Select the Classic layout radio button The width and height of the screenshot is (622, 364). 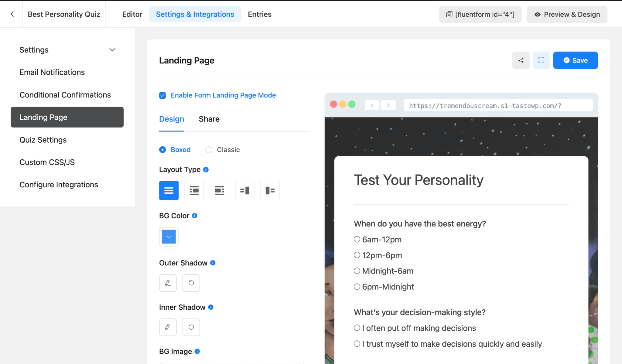tap(209, 149)
